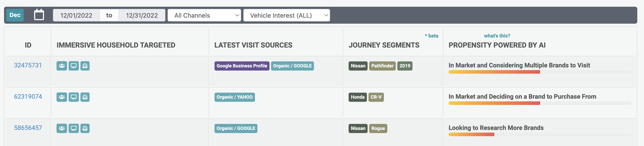The width and height of the screenshot is (644, 146).
Task: Click the Google Business Profile source tag
Action: click(242, 66)
